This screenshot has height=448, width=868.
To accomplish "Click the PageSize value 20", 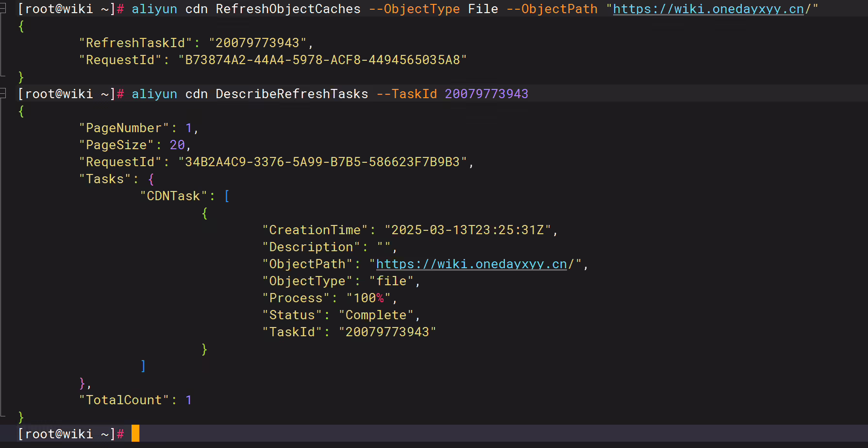I will 177,145.
